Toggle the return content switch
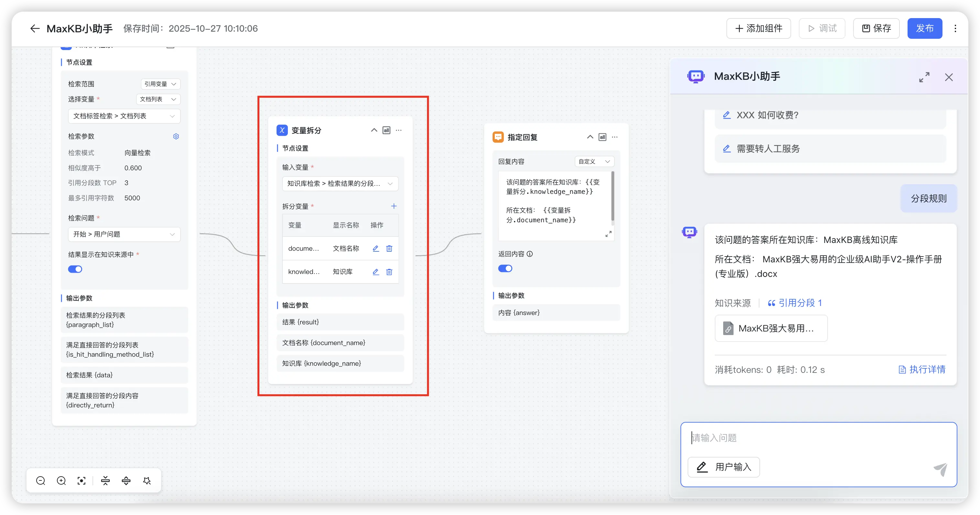Screen dimensions: 980x515 [x=505, y=268]
